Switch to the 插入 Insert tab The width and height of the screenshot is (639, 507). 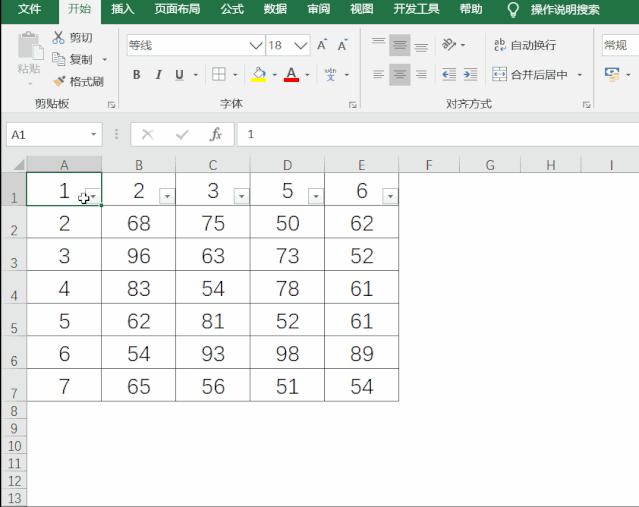pyautogui.click(x=123, y=9)
